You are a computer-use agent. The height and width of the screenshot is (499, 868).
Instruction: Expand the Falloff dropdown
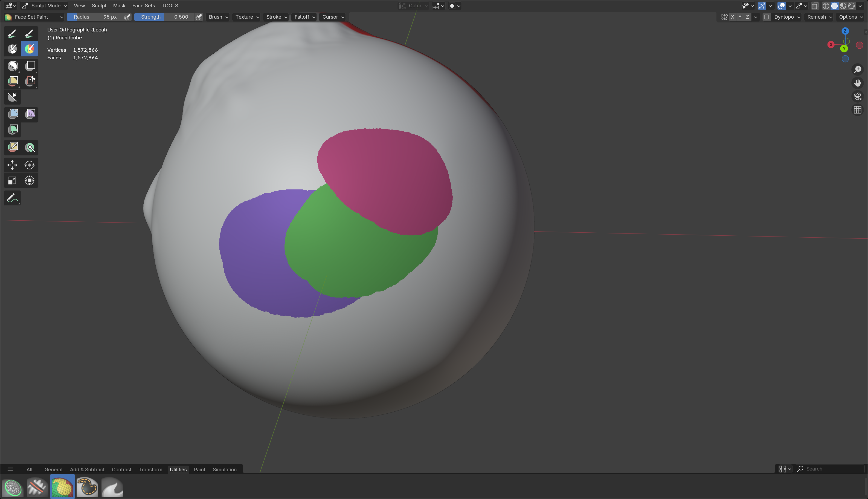coord(304,17)
